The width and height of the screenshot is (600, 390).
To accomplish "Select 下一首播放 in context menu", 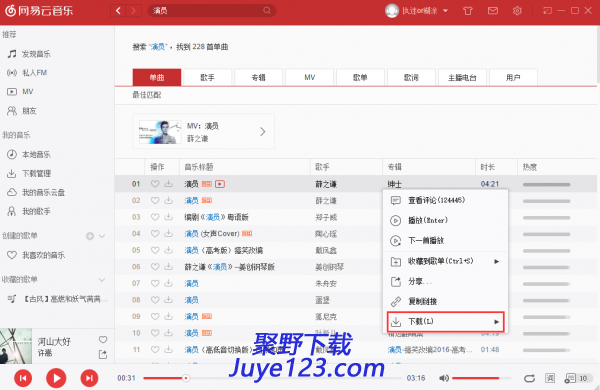I will coord(445,241).
